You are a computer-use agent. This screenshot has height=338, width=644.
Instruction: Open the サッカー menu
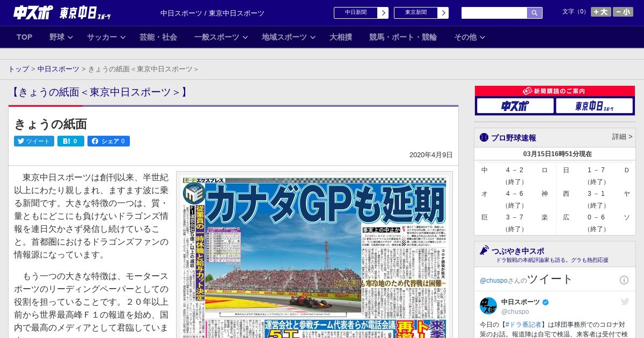(x=102, y=37)
